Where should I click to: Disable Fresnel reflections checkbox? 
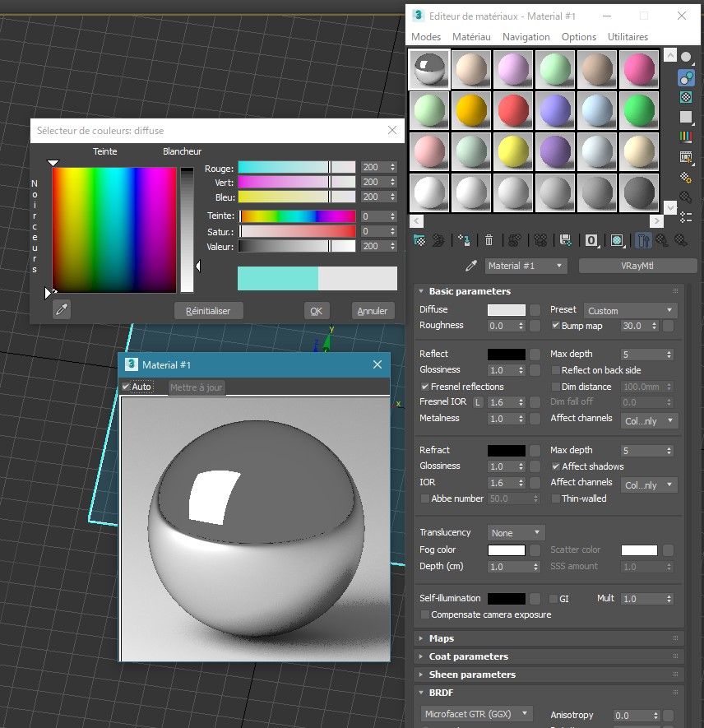(x=425, y=387)
